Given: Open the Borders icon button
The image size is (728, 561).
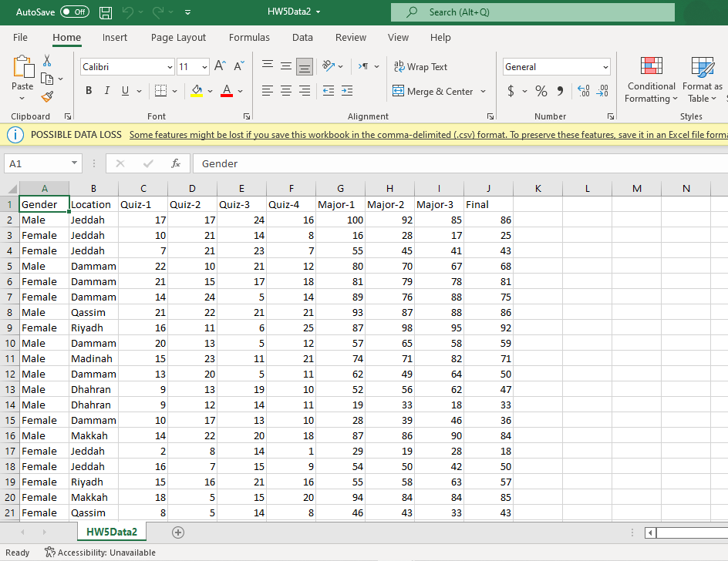Looking at the screenshot, I should pyautogui.click(x=160, y=91).
